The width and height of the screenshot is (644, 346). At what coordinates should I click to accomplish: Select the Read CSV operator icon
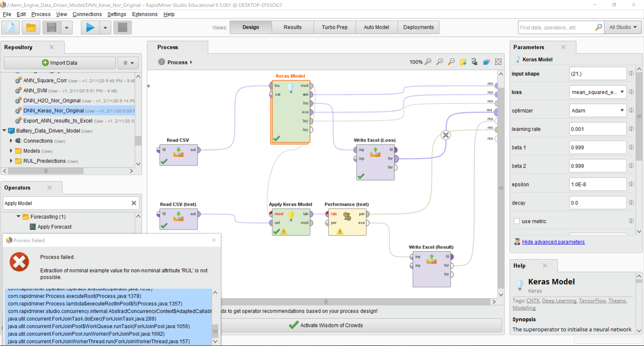tap(178, 152)
